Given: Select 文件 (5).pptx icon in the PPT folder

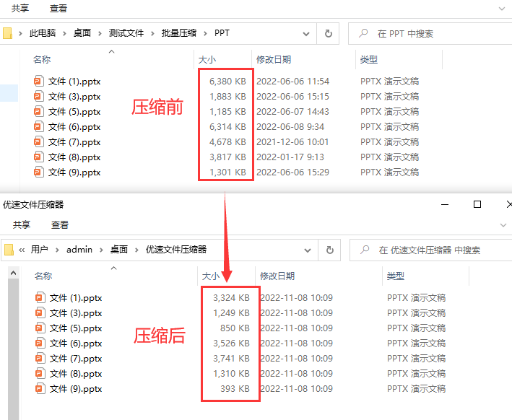Looking at the screenshot, I should (x=38, y=111).
